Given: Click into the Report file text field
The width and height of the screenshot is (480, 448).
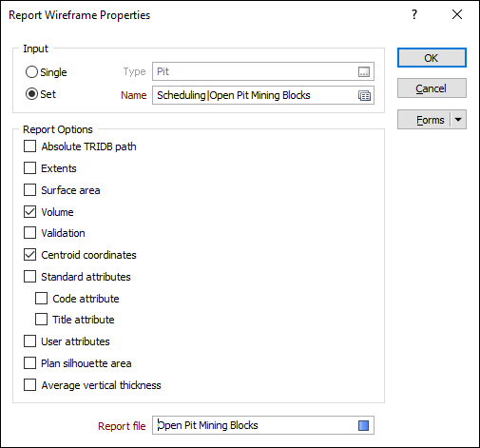Looking at the screenshot, I should tap(255, 425).
